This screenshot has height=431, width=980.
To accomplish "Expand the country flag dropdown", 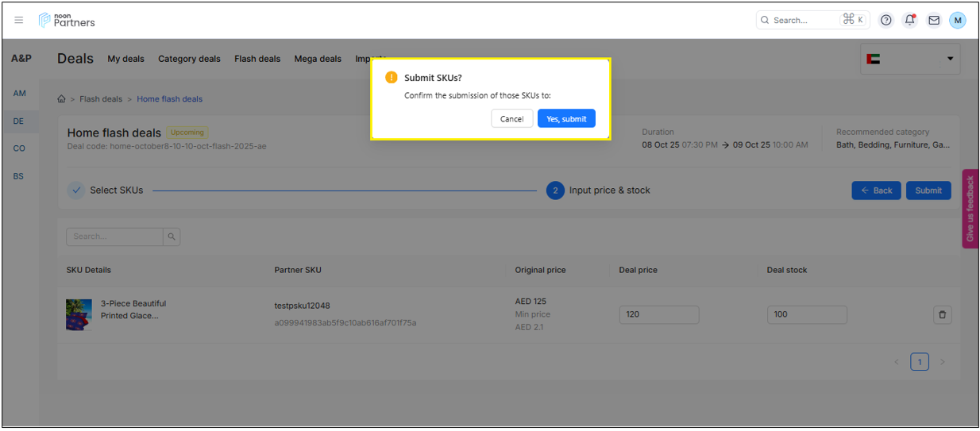I will (x=910, y=59).
